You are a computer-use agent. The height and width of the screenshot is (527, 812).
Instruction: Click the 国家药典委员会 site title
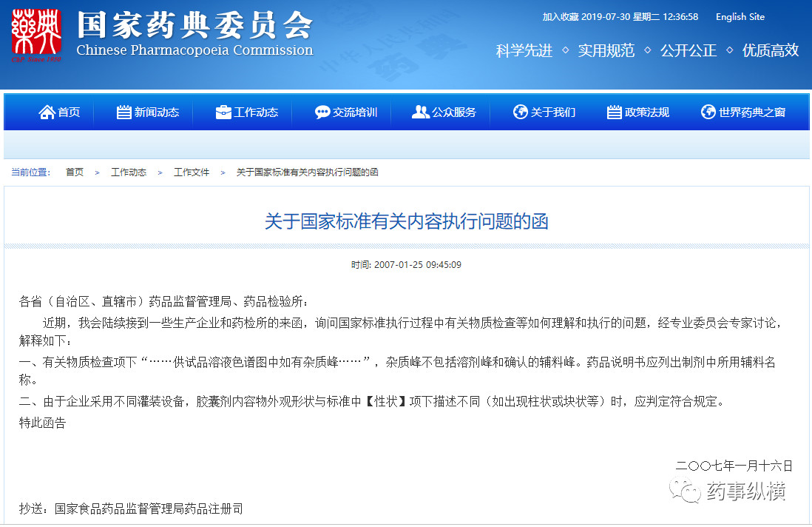(194, 27)
